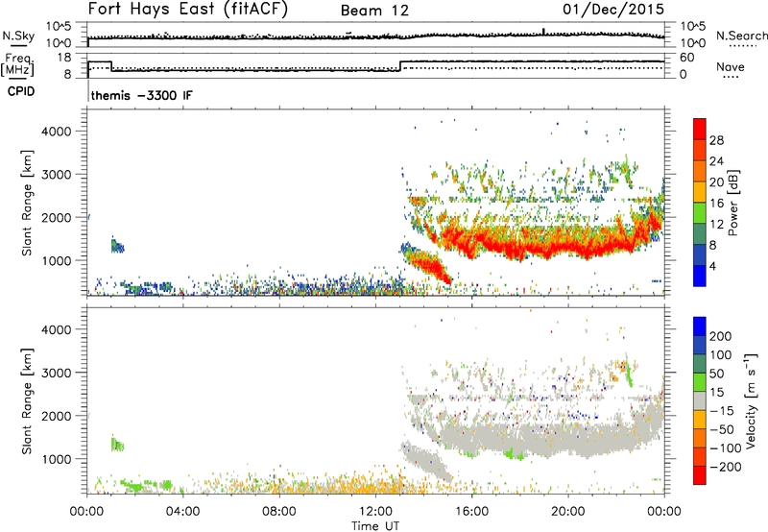Image resolution: width=768 pixels, height=532 pixels.
Task: Click the "4000" tick on the power panel
Action: [57, 132]
